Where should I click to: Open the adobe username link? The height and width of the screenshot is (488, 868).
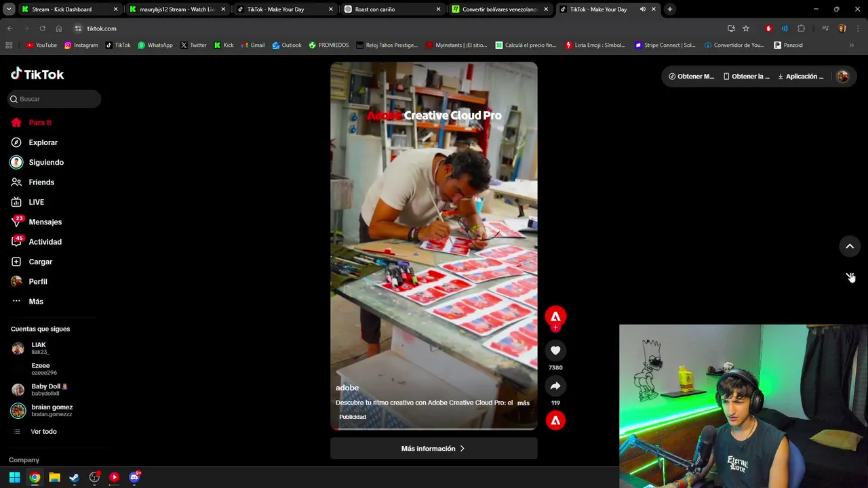[347, 388]
